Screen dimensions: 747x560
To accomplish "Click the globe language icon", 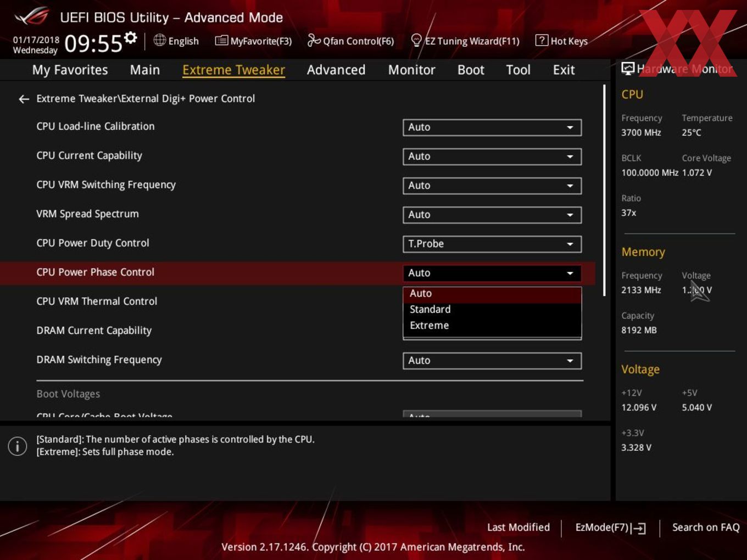I will 159,40.
